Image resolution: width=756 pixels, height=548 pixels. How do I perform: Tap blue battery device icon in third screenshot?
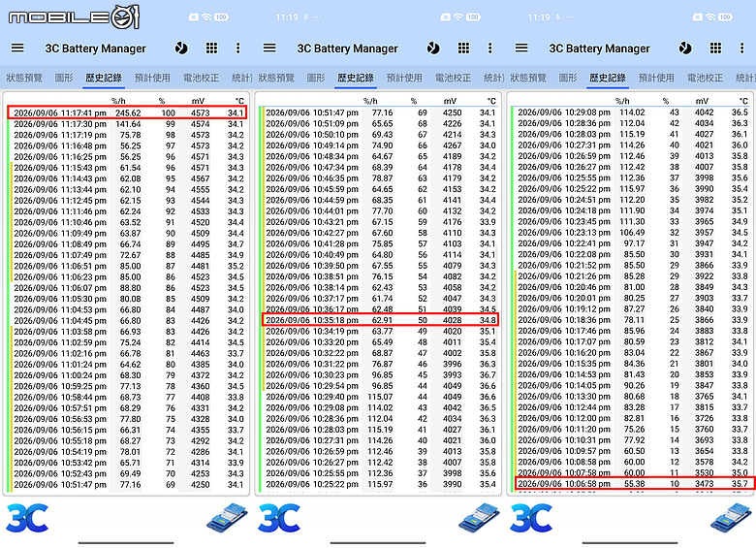pos(731,518)
